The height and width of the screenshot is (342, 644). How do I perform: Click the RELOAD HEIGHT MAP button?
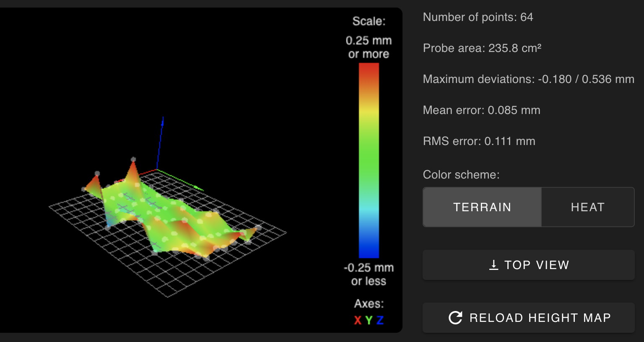[529, 318]
